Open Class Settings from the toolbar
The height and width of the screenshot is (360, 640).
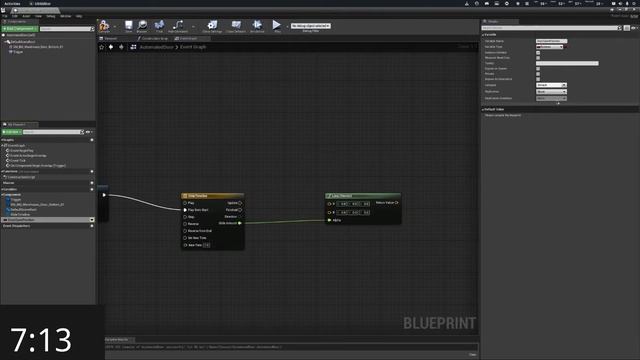pyautogui.click(x=212, y=26)
